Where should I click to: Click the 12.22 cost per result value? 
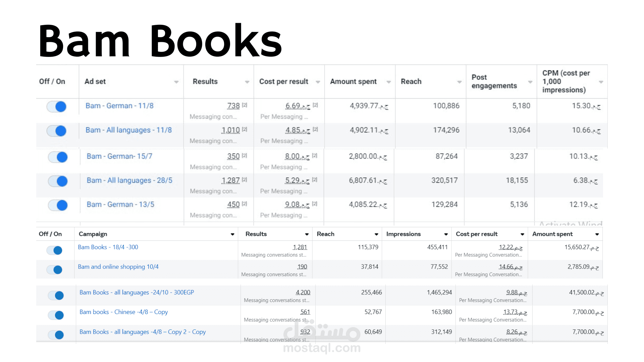tap(511, 247)
